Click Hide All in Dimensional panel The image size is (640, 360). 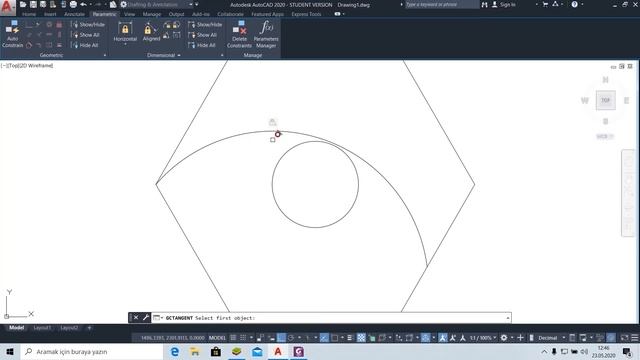point(202,45)
